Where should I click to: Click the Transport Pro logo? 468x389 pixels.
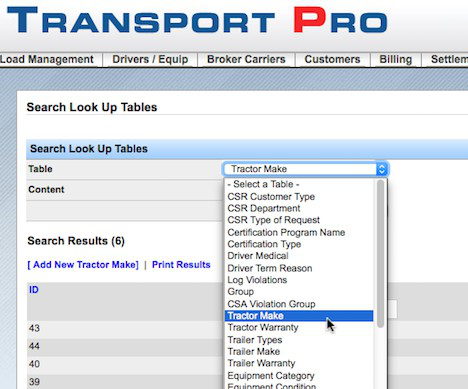click(x=197, y=20)
